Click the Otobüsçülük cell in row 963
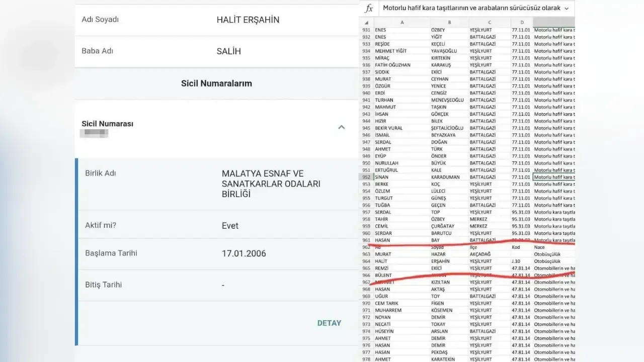Viewport: 644px width, 362px height. point(552,254)
